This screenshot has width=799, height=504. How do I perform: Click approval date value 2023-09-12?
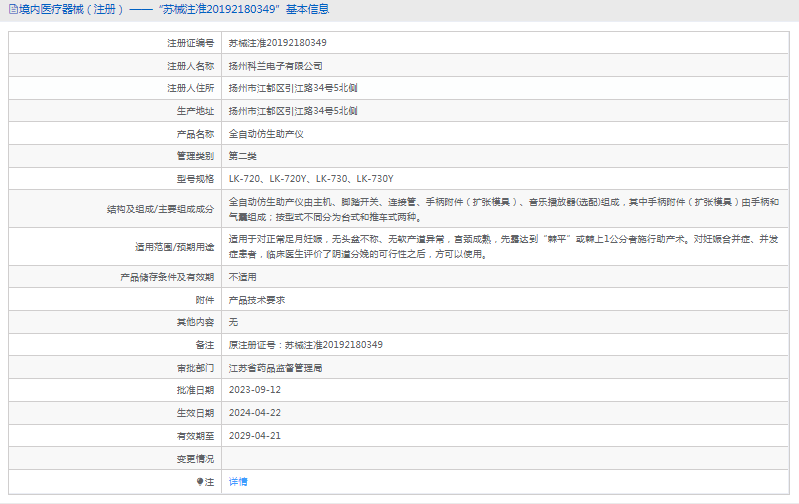click(255, 390)
